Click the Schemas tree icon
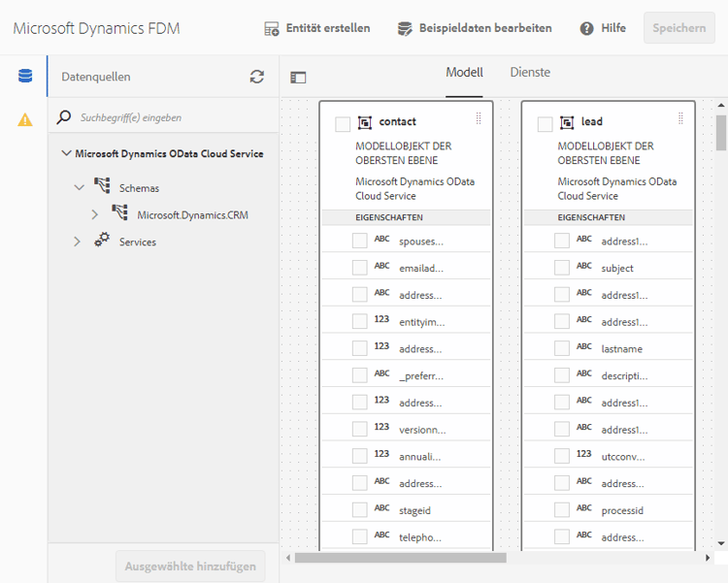The image size is (728, 583). point(102,185)
